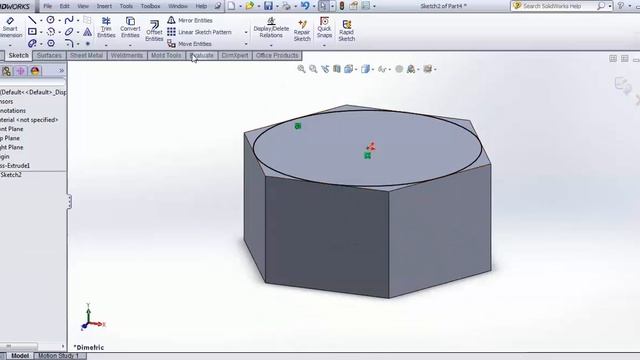Image resolution: width=640 pixels, height=360 pixels.
Task: Select the Corner Rectangle tool
Action: point(32,31)
